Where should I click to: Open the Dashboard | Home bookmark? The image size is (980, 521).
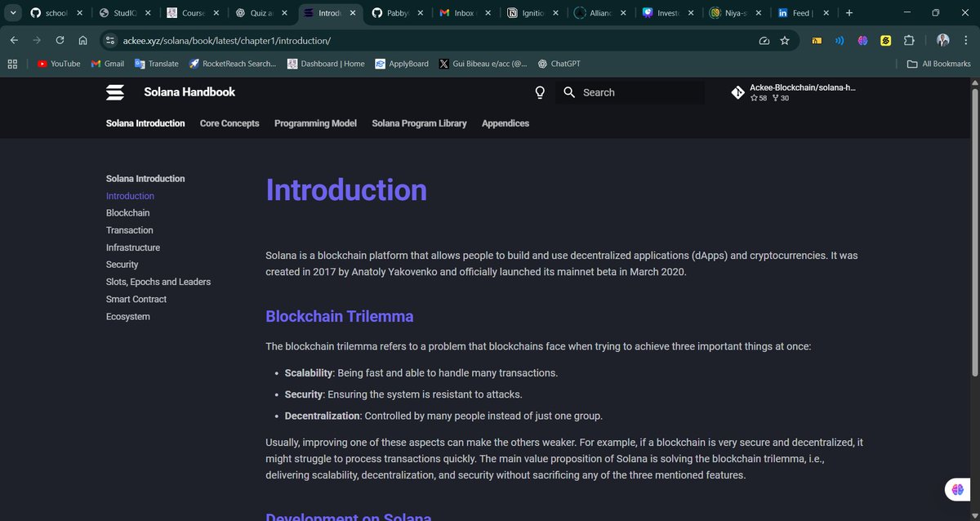(x=326, y=64)
